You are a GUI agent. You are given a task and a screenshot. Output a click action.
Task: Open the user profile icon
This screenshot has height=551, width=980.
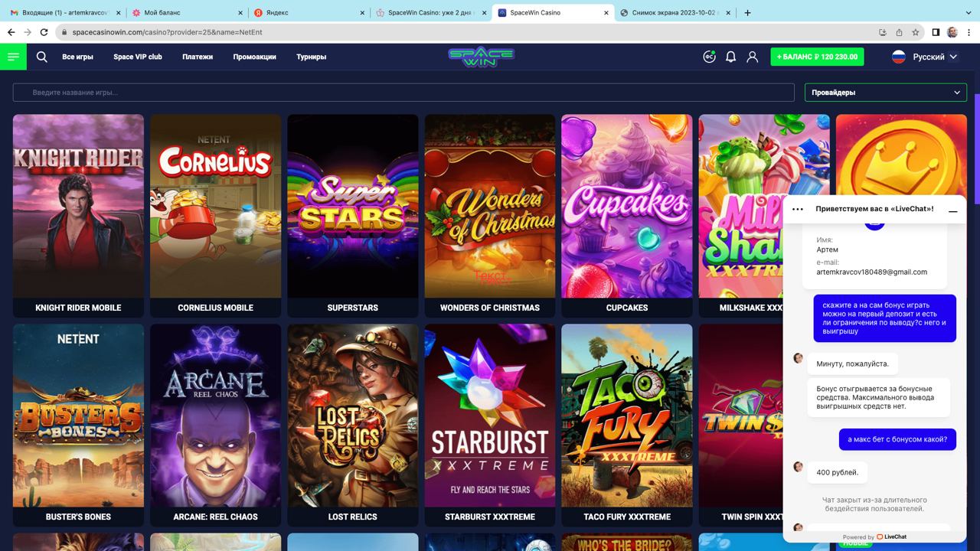[x=752, y=57]
